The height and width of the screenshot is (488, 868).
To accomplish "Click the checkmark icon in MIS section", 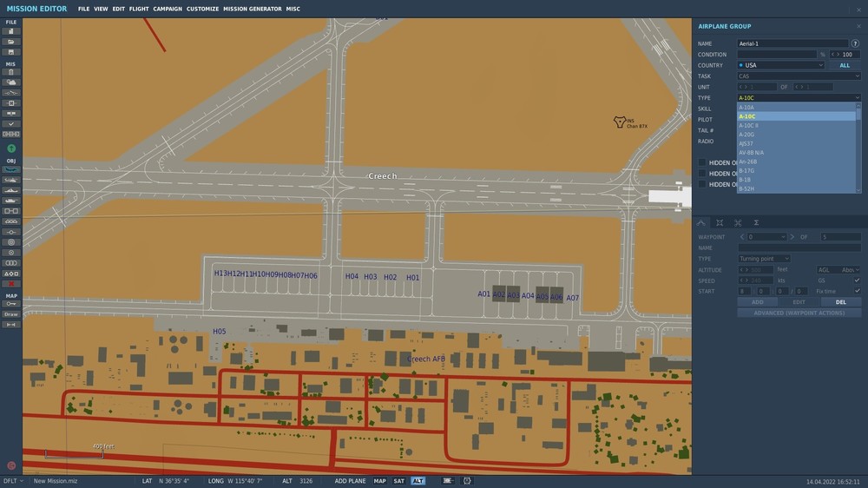I will (x=11, y=124).
